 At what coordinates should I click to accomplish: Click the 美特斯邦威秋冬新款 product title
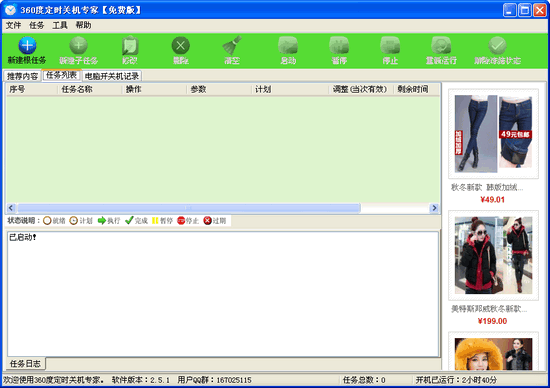489,309
